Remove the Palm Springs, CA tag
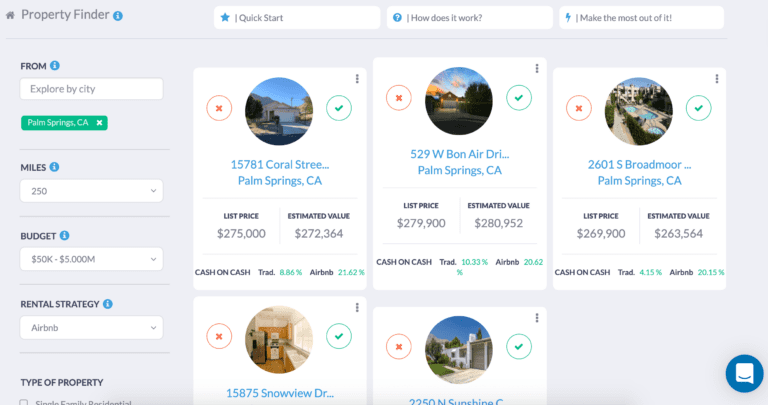The image size is (768, 405). 100,123
